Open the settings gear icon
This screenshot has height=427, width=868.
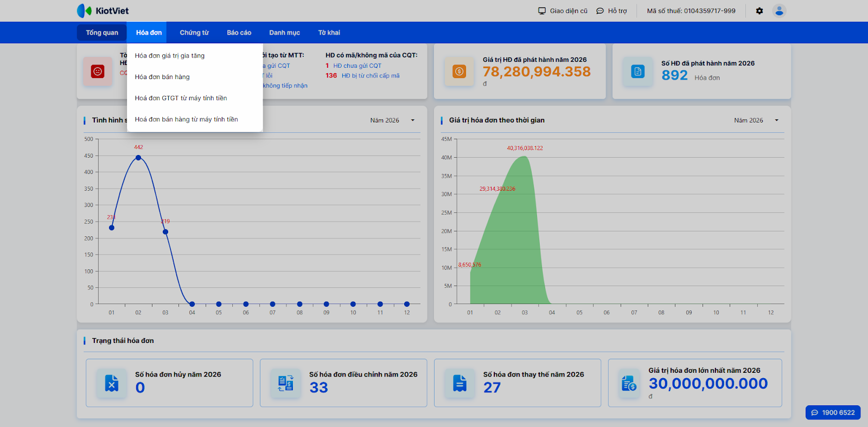click(759, 11)
